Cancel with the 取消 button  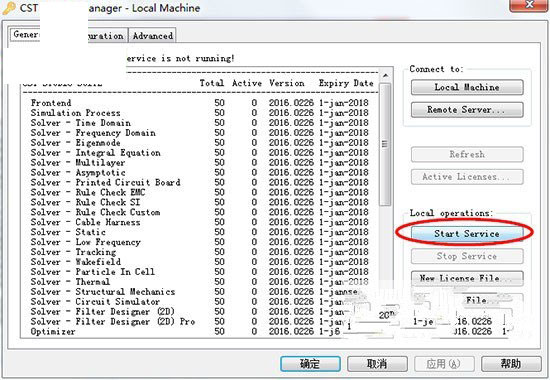point(377,364)
